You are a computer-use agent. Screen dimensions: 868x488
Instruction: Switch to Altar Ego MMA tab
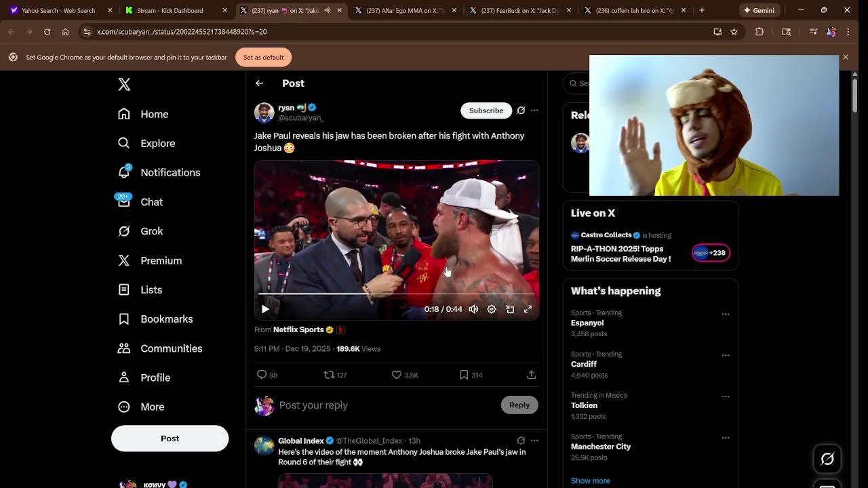405,10
